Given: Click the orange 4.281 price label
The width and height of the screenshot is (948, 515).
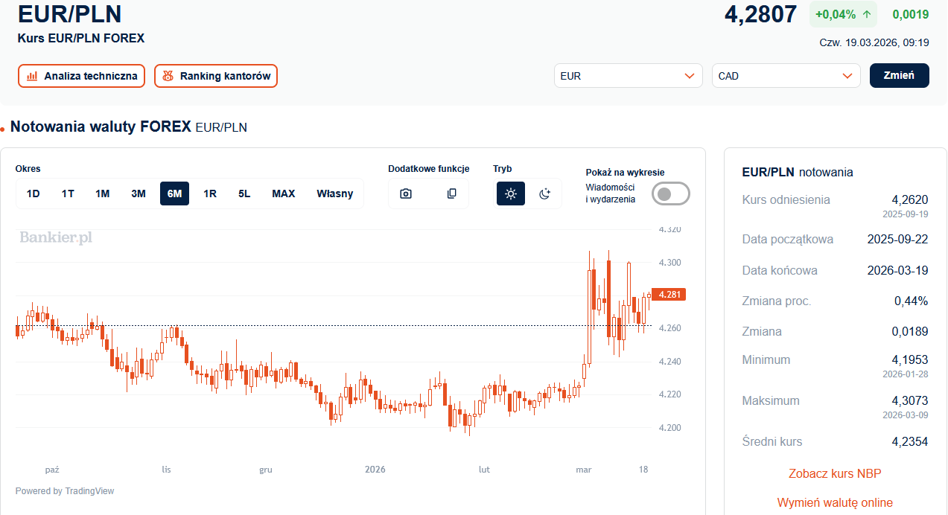Looking at the screenshot, I should (x=669, y=294).
